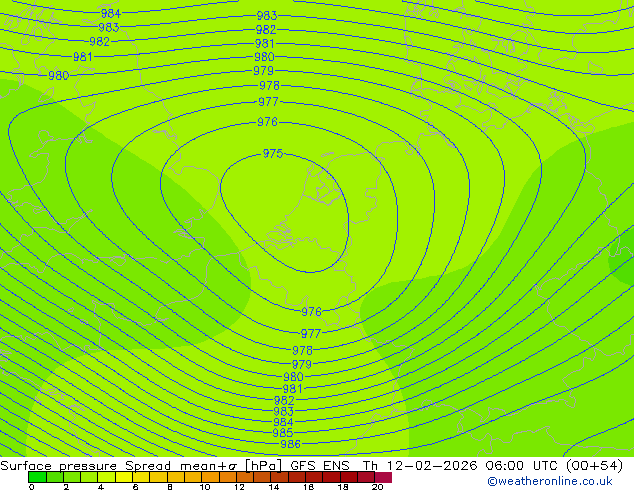Click the 976 label just above the 975 contour
The width and height of the screenshot is (634, 490).
click(267, 122)
